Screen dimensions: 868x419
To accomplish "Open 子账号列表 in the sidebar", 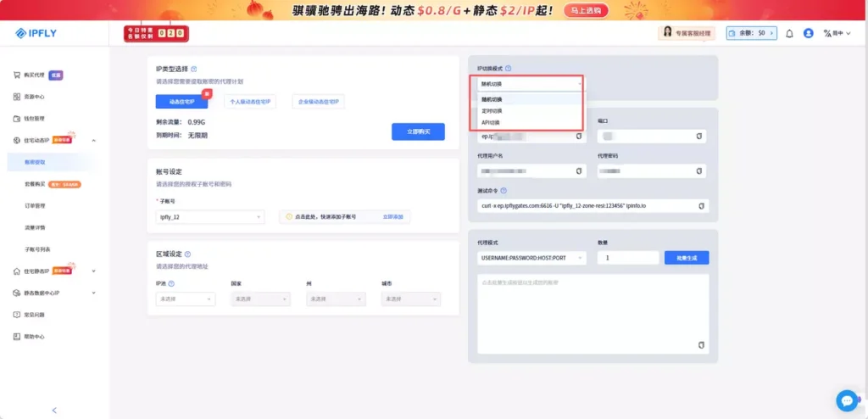I will point(37,249).
